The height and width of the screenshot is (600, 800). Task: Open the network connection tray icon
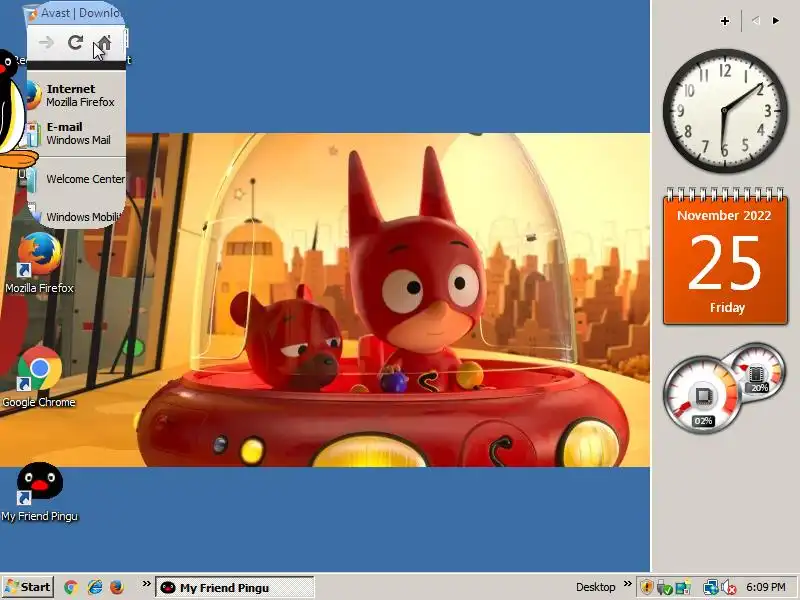pos(711,587)
